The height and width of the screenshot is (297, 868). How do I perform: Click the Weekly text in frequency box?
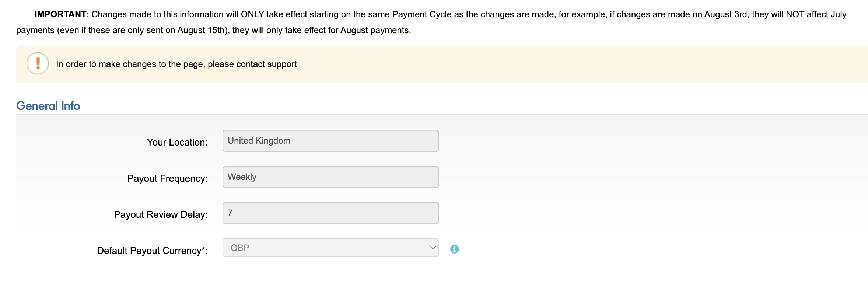tap(242, 177)
